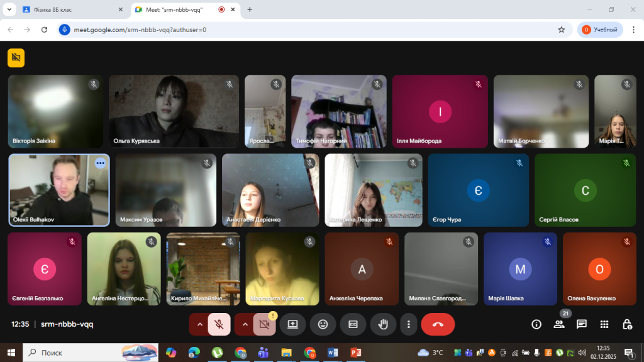Bookmark this page with the star icon
The image size is (644, 362).
click(x=562, y=30)
